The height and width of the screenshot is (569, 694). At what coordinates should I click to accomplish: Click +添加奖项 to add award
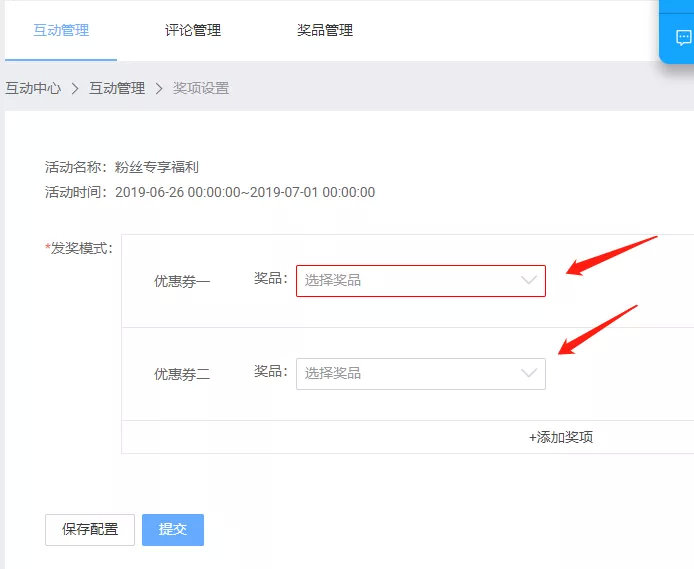tap(561, 437)
